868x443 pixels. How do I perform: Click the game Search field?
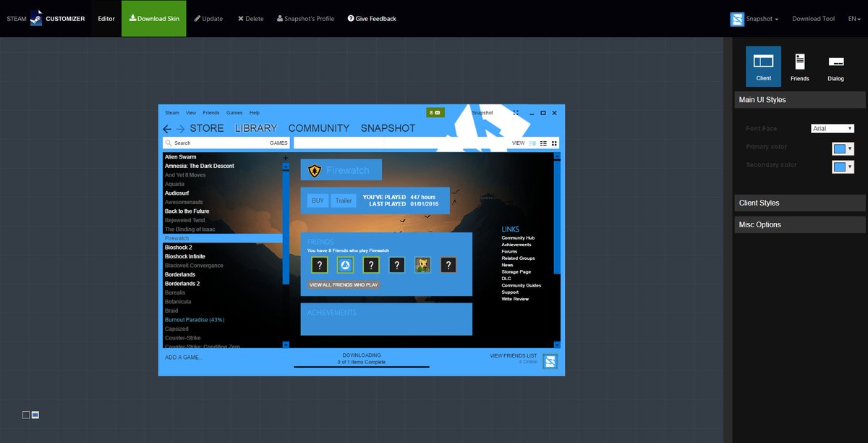(x=226, y=143)
